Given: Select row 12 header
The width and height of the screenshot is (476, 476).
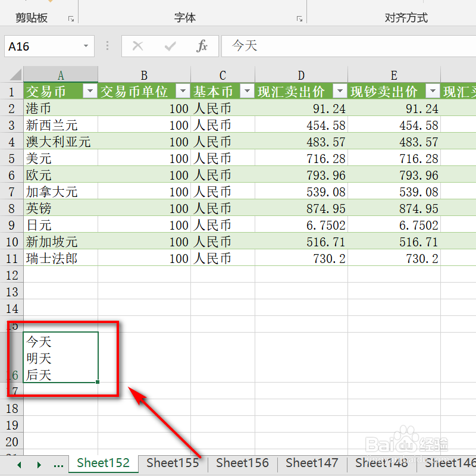Looking at the screenshot, I should click(x=11, y=275).
